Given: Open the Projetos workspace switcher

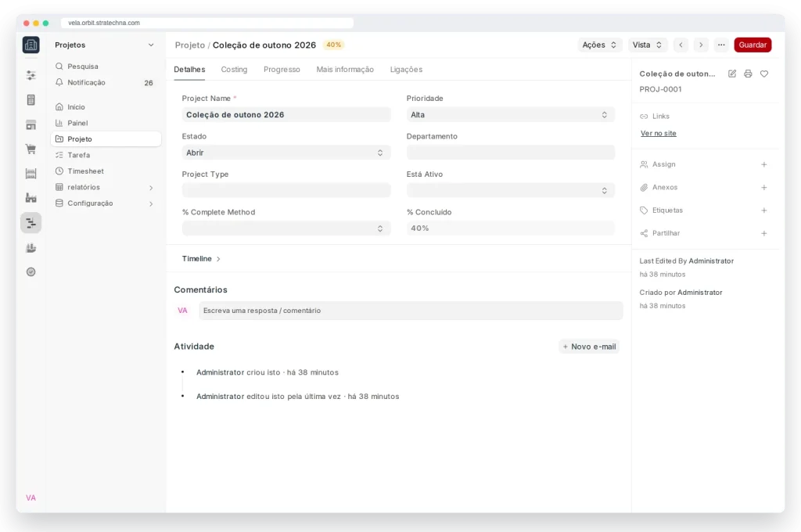Looking at the screenshot, I should (105, 45).
